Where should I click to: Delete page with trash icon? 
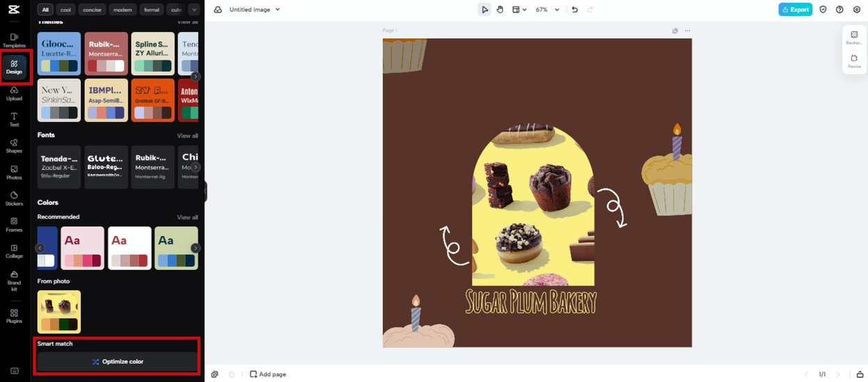[x=232, y=374]
